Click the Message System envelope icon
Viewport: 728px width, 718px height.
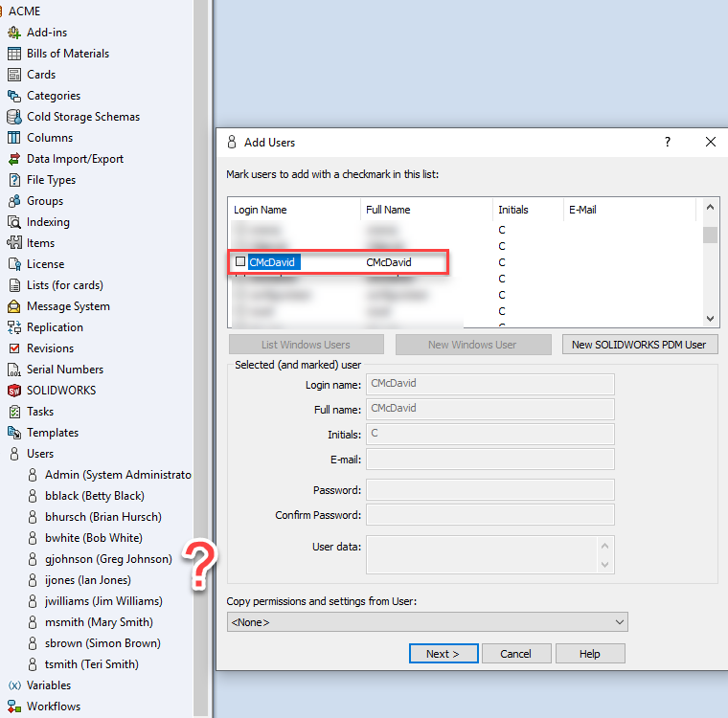coord(14,306)
